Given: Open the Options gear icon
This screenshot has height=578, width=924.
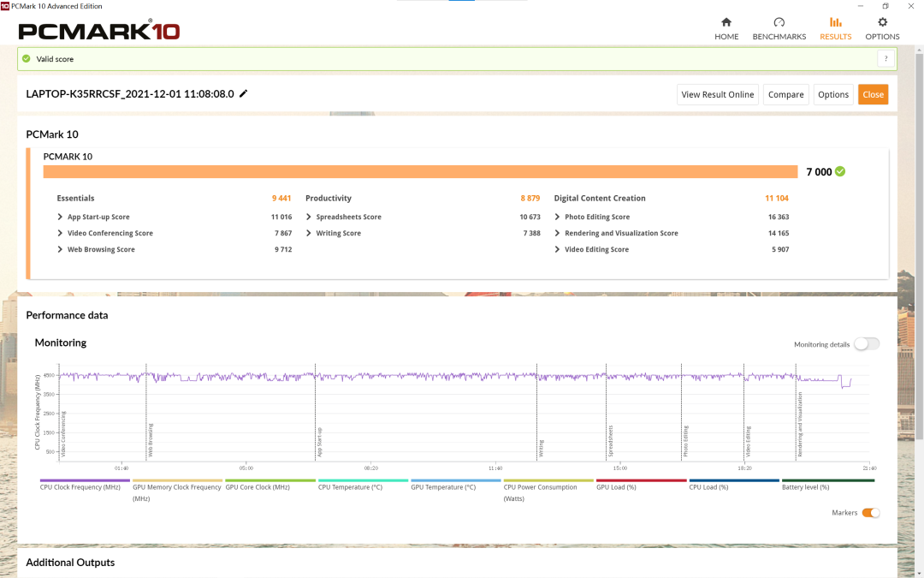Looking at the screenshot, I should click(882, 22).
